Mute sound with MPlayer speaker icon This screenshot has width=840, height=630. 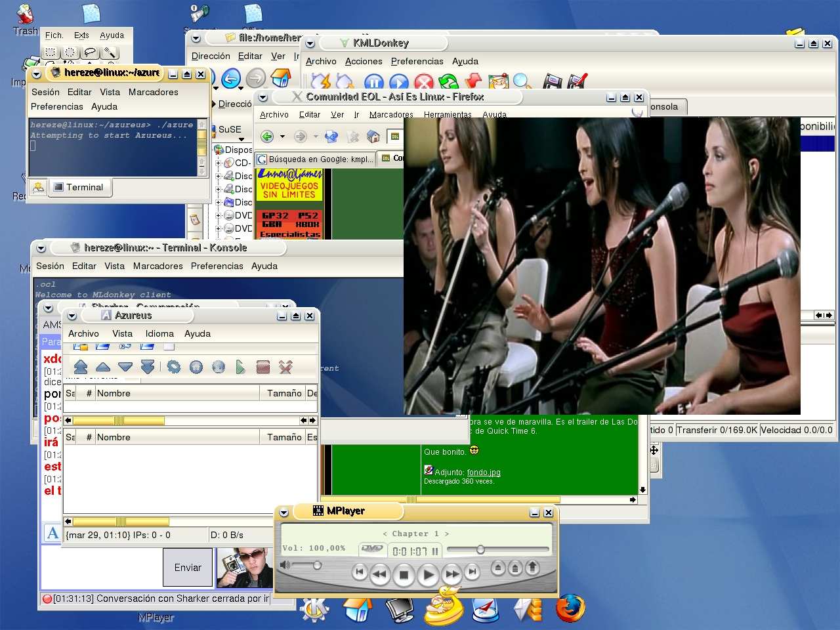[285, 564]
